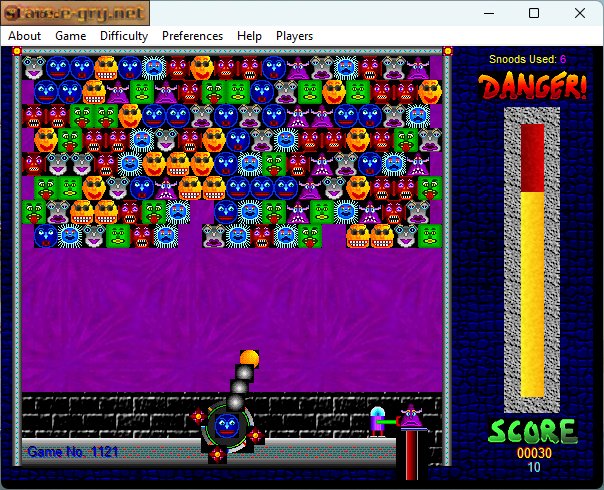Minimize the game window
Image resolution: width=604 pixels, height=490 pixels.
pyautogui.click(x=489, y=13)
